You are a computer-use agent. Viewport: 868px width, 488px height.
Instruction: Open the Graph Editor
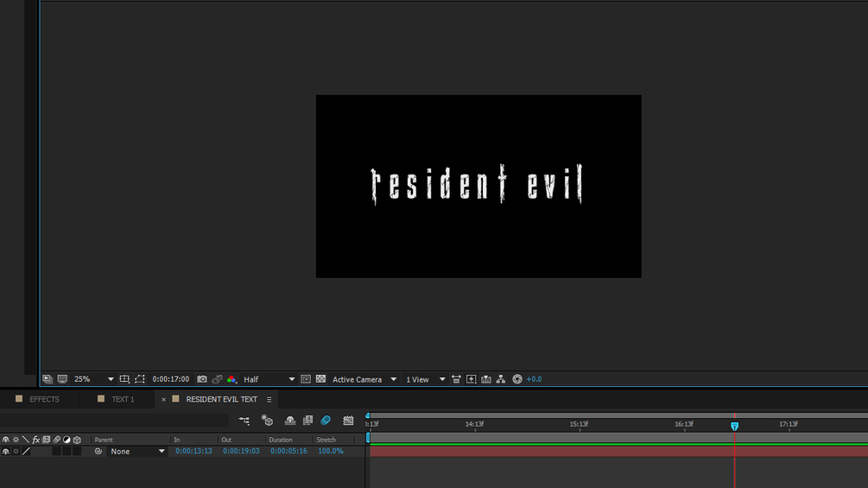click(348, 421)
